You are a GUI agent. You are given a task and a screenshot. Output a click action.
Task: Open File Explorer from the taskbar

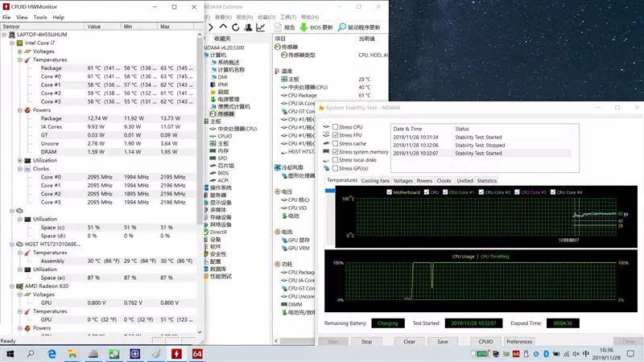click(x=72, y=354)
